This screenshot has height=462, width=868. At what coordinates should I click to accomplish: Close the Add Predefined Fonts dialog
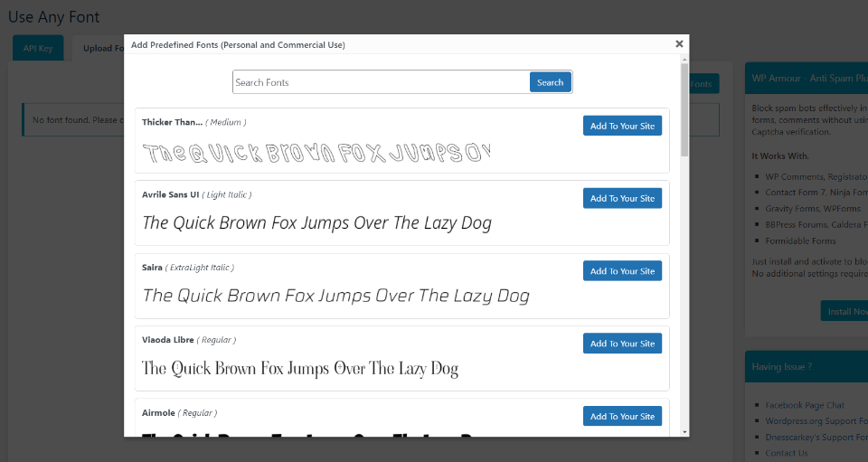pyautogui.click(x=679, y=43)
